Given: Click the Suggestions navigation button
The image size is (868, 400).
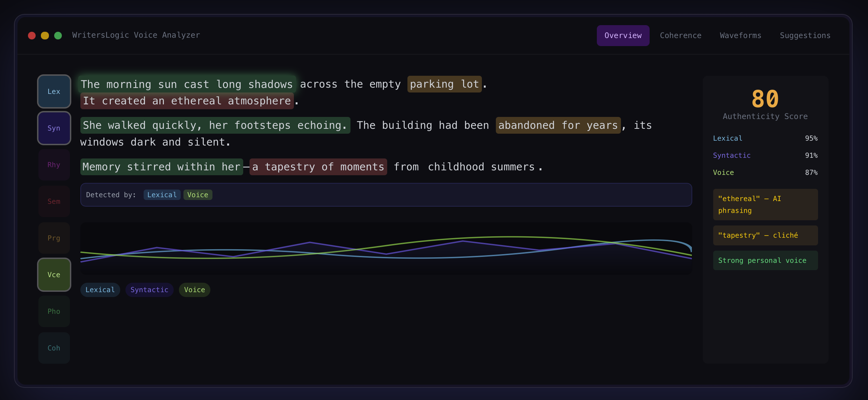Looking at the screenshot, I should click(805, 35).
